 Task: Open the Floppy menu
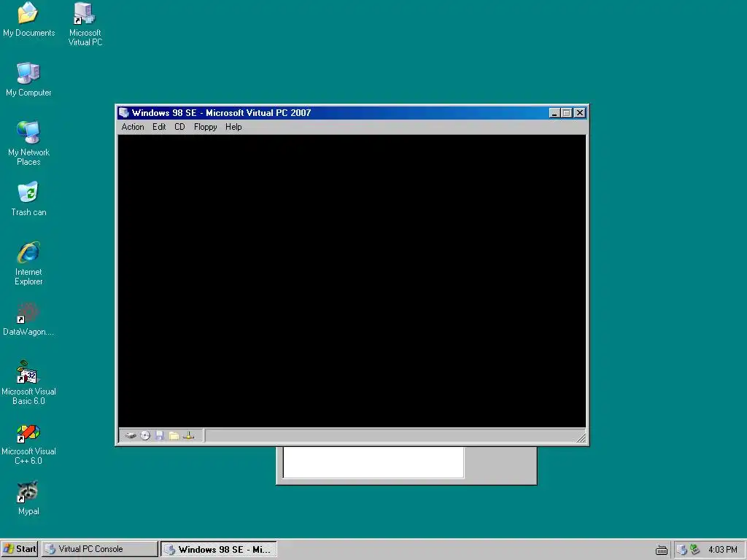tap(205, 127)
